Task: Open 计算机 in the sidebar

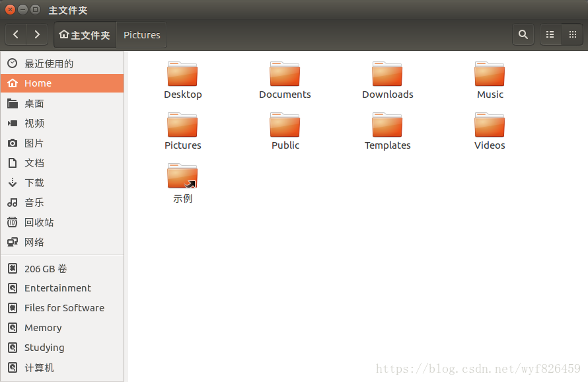Action: 62,367
